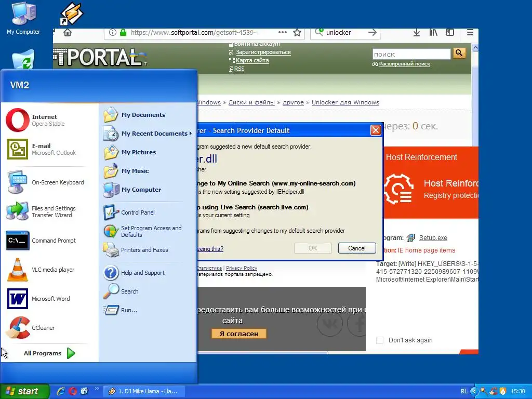Open Opera Stable Internet shortcut
The width and height of the screenshot is (532, 399).
click(x=49, y=120)
